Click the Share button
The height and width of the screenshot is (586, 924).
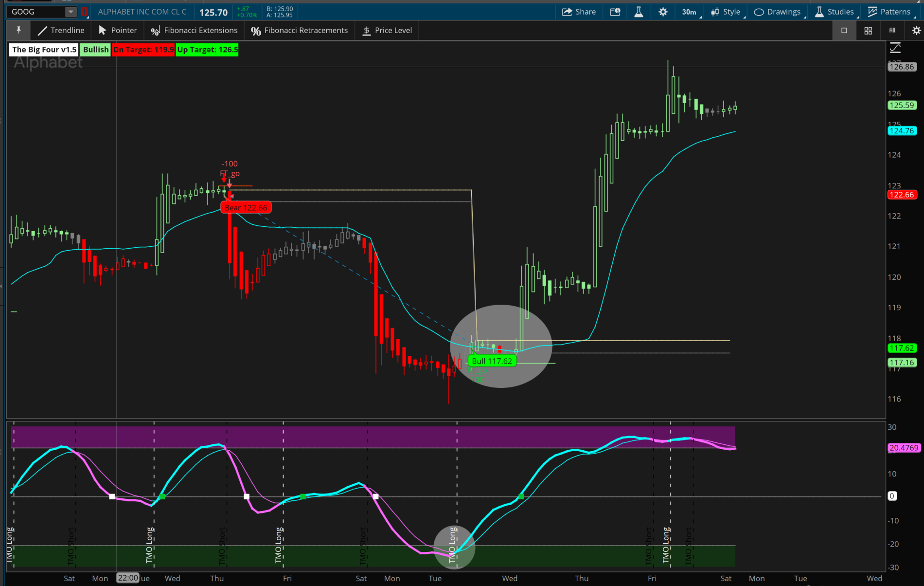579,12
